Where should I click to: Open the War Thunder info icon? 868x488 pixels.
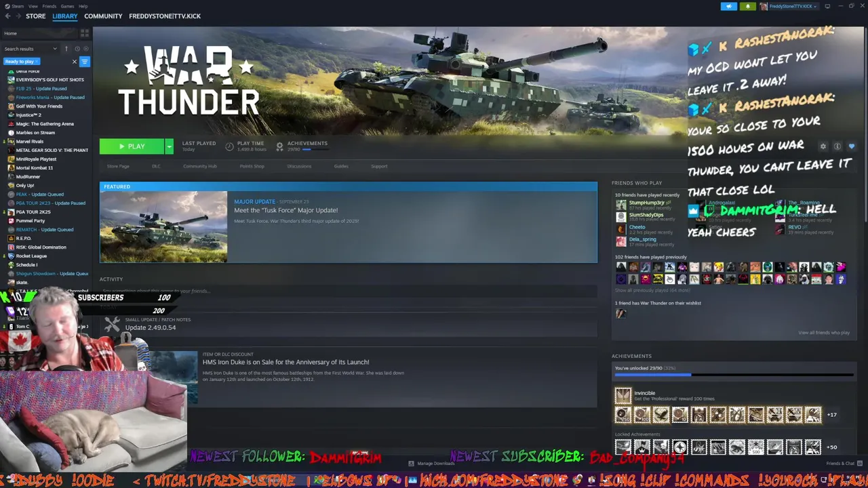tap(837, 146)
